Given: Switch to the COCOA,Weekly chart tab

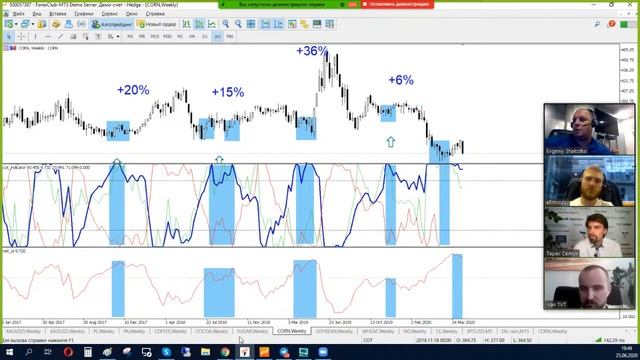Looking at the screenshot, I should point(212,331).
